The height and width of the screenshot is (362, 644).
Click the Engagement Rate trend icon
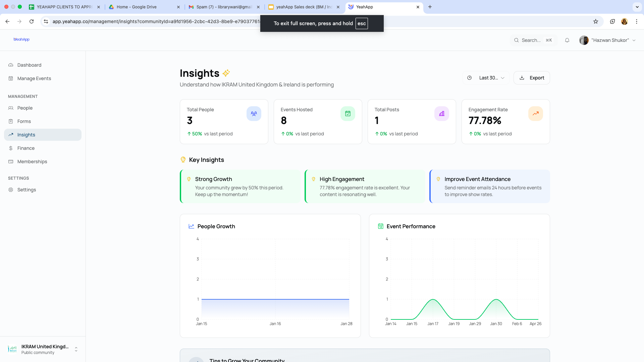(536, 114)
